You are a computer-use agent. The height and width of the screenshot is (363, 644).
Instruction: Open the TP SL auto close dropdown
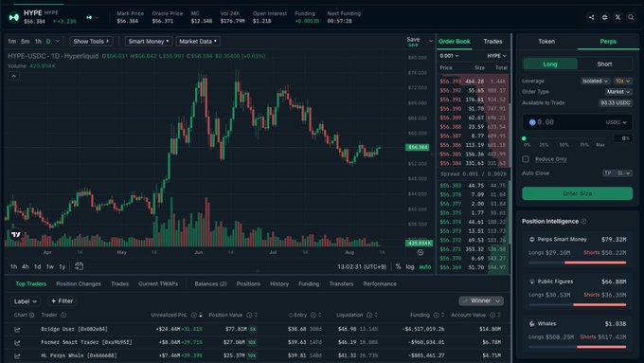coord(617,173)
